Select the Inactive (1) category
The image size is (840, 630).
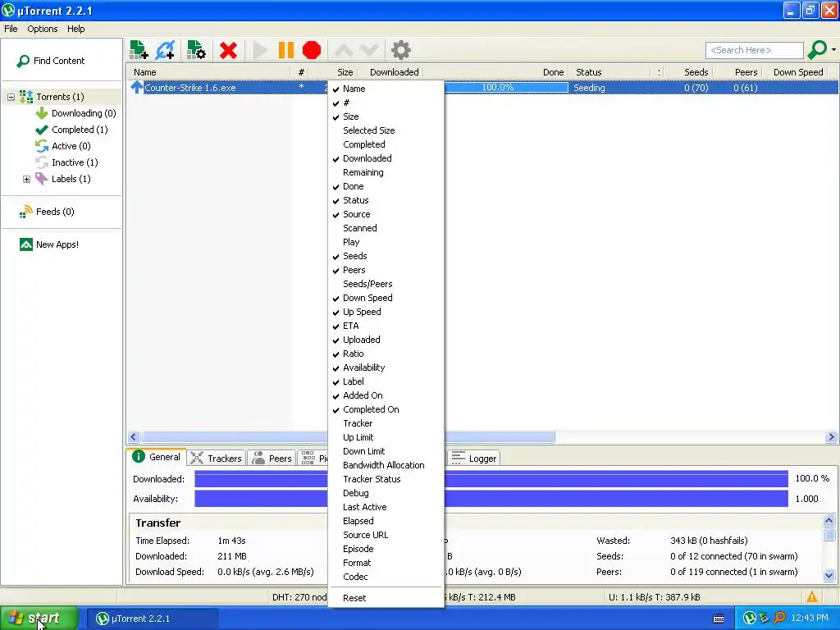[x=75, y=162]
